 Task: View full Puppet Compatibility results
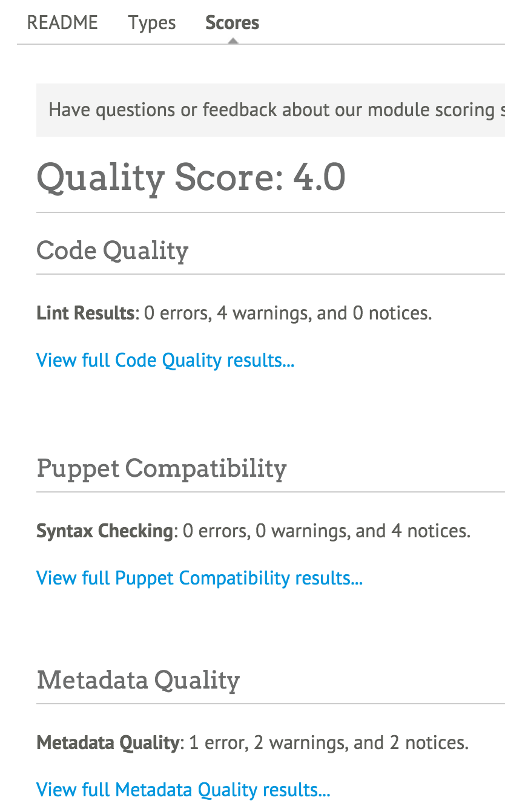click(199, 578)
